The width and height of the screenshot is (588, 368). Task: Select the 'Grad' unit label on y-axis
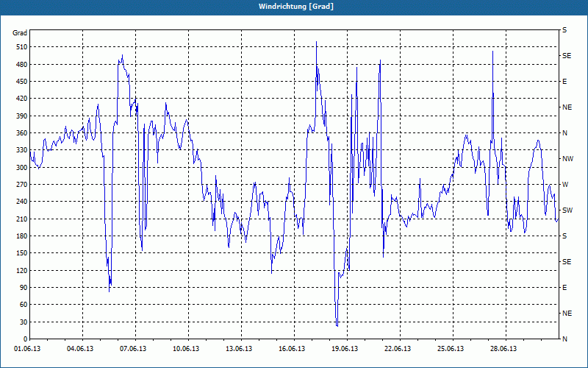click(20, 33)
